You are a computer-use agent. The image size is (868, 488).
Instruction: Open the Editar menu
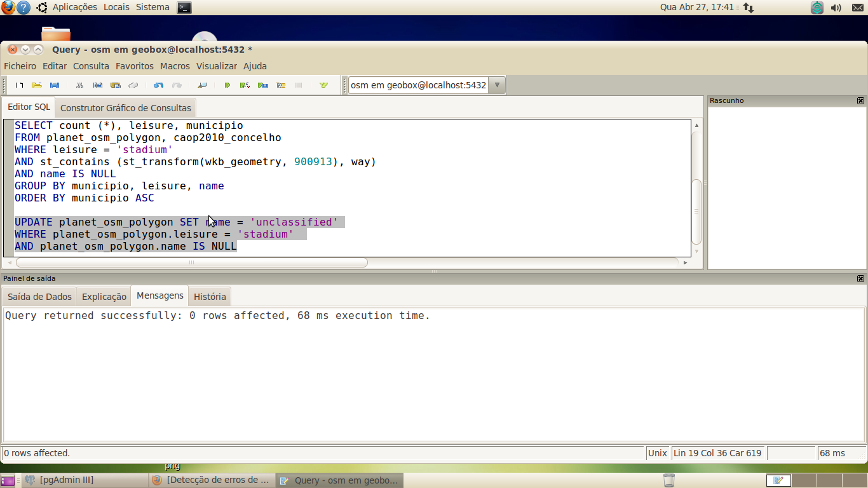tap(55, 66)
